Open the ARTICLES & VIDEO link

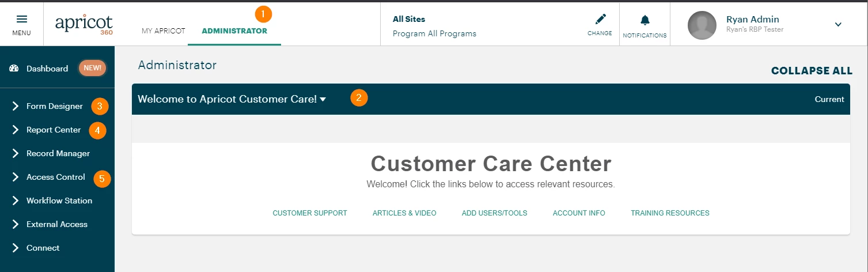point(404,213)
